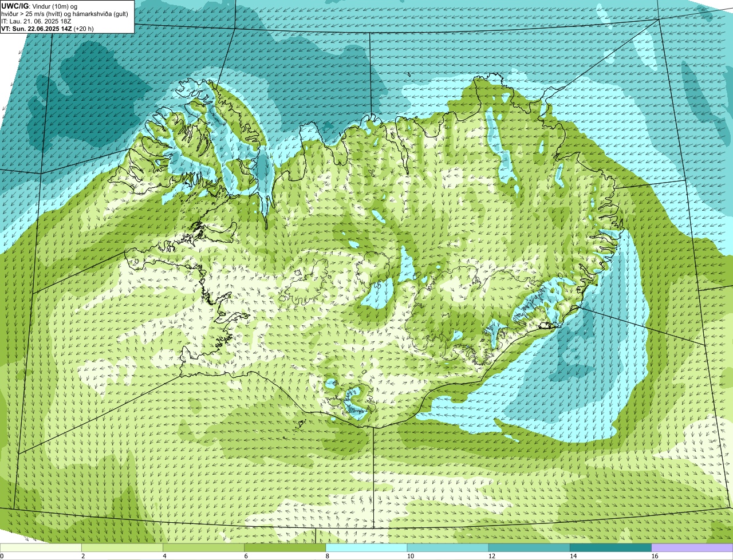Choose the 14–16 m/s dark teal swatch
The width and height of the screenshot is (733, 560).
click(610, 547)
